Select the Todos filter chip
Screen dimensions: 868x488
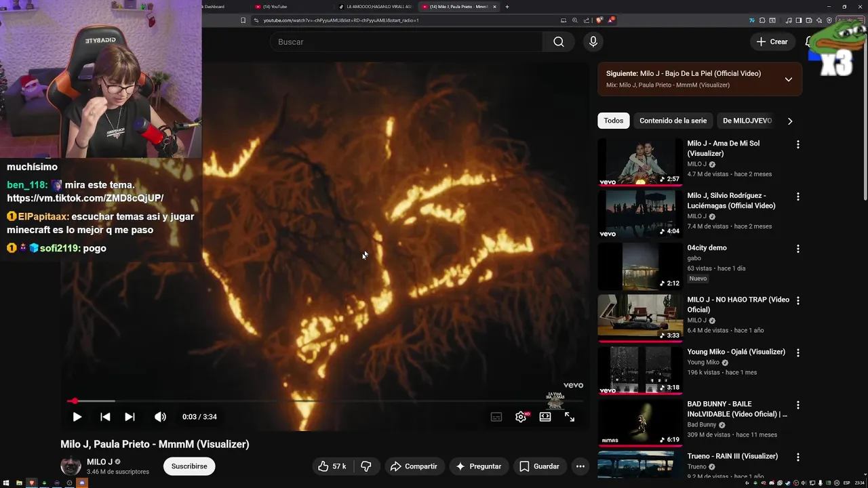click(x=614, y=121)
